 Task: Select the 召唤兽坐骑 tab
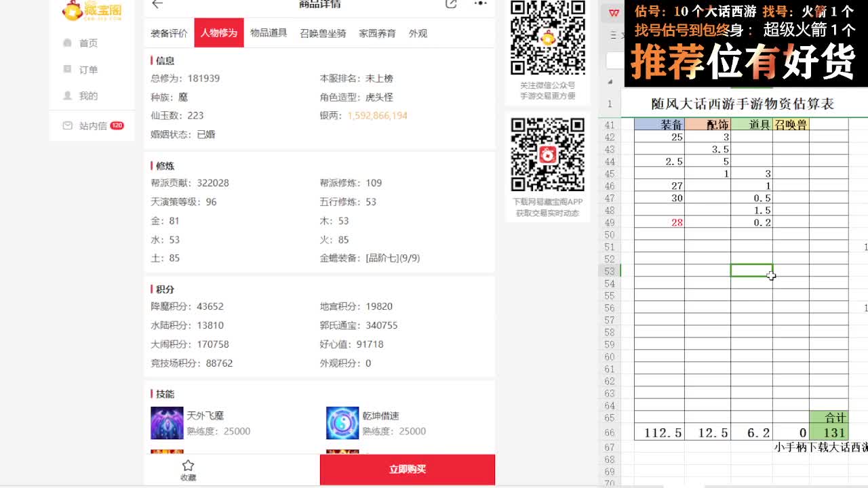tap(323, 33)
